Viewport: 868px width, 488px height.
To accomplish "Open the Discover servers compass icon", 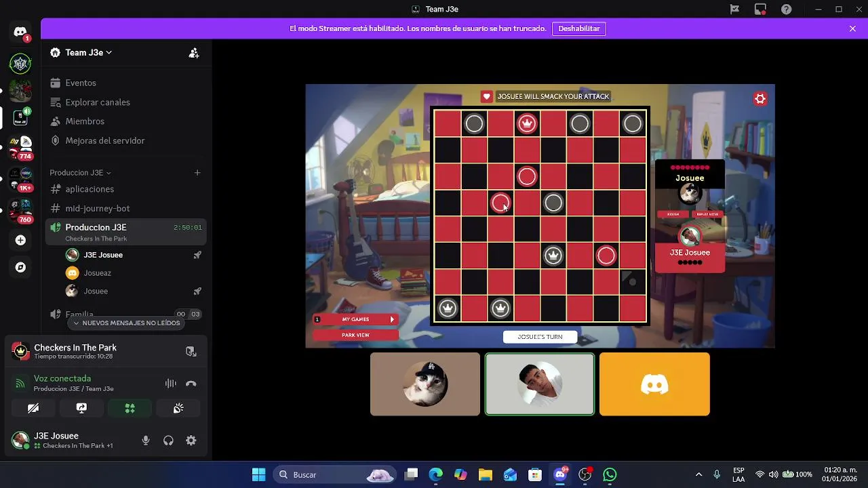I will [20, 267].
